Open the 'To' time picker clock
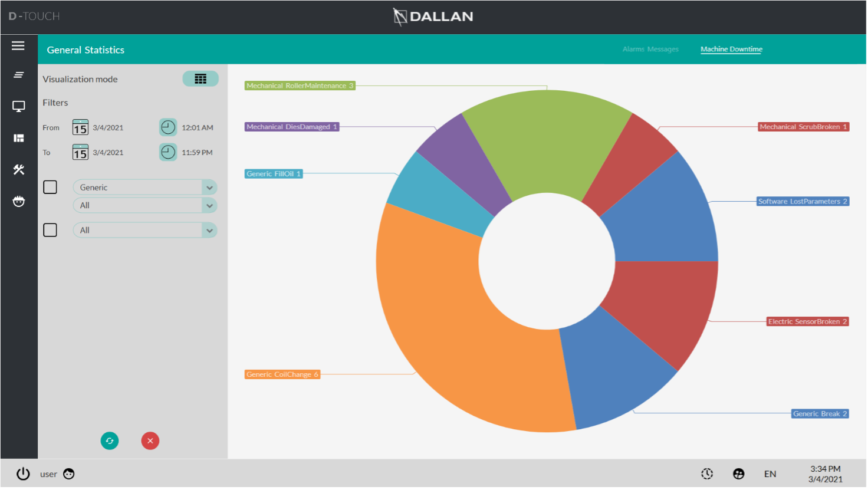Viewport: 868px width, 490px height. 167,152
